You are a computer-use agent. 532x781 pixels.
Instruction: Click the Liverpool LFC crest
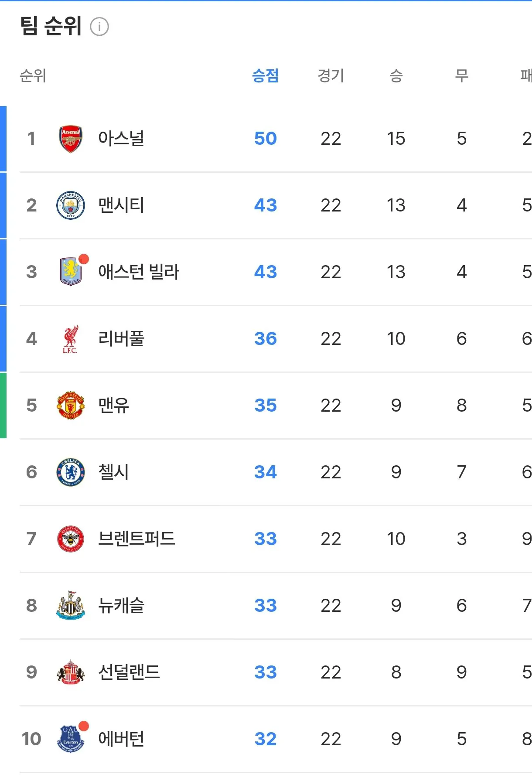(71, 339)
